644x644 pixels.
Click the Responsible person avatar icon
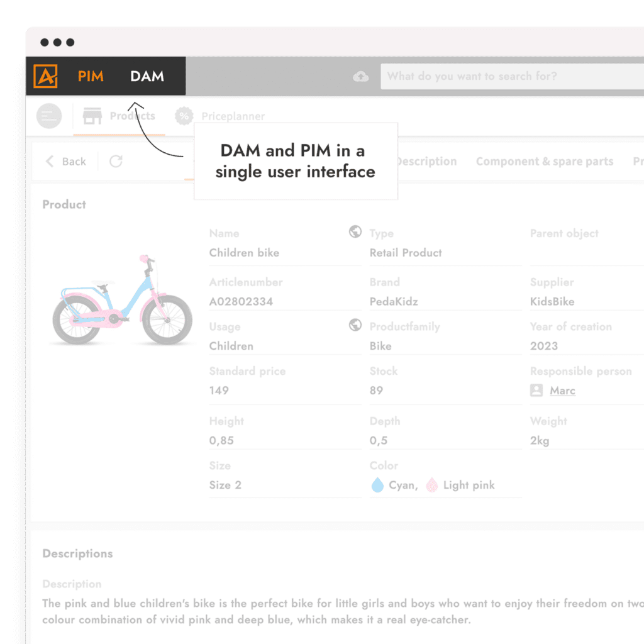[x=536, y=391]
